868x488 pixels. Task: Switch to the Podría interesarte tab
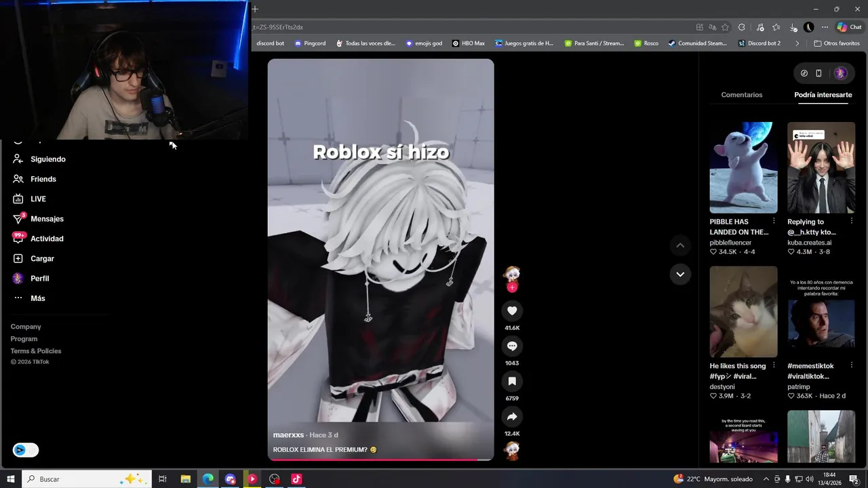823,95
